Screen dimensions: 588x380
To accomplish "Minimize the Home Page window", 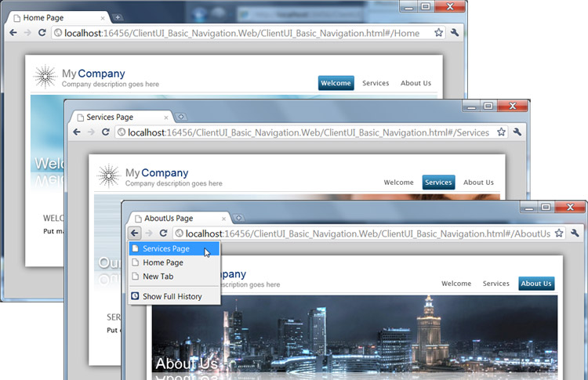I will [x=408, y=7].
